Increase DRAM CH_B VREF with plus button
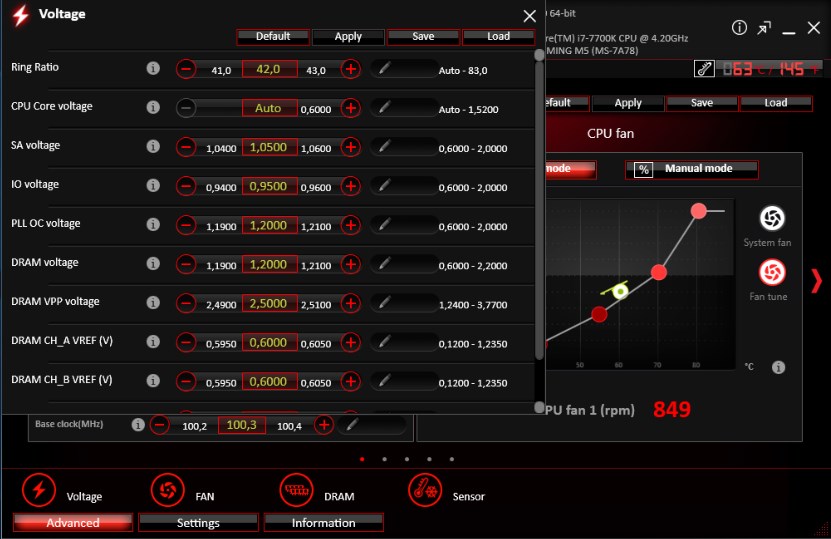Screen dimensions: 831x539 pos(350,381)
